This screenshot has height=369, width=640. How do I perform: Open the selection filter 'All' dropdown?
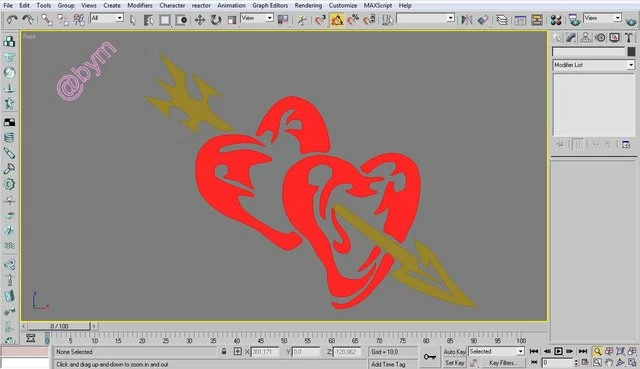(x=107, y=18)
